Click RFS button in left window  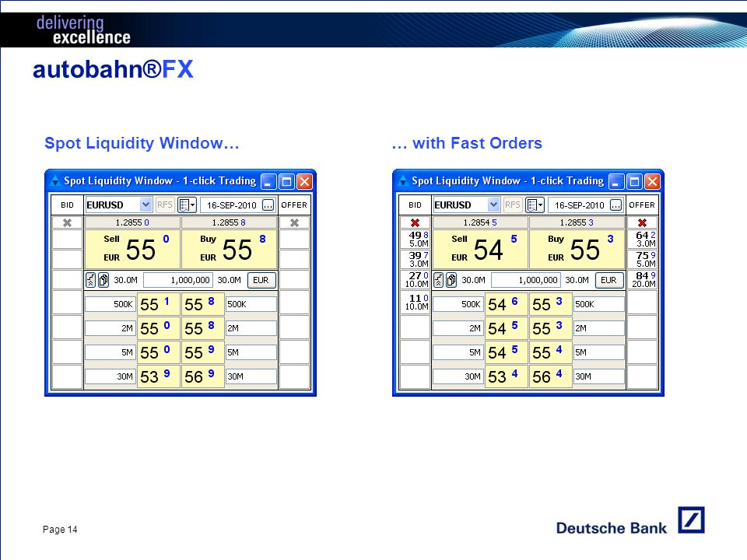[x=165, y=205]
